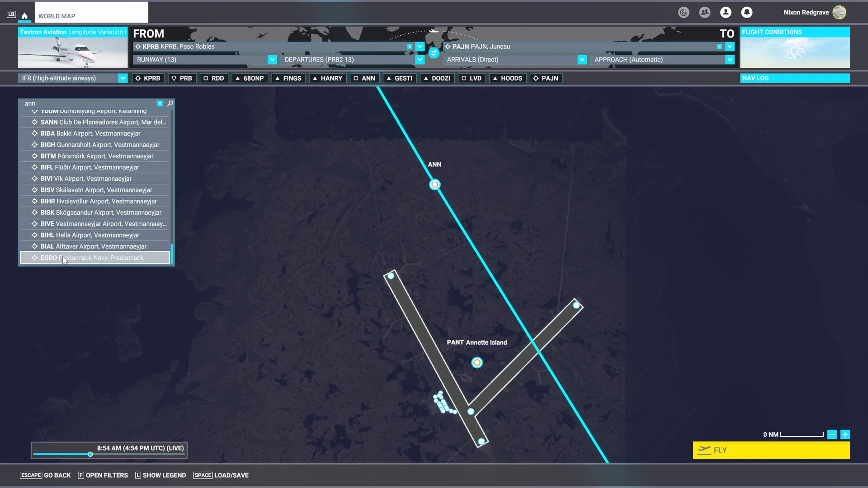Clear the 'ann' search text
Image resolution: width=868 pixels, height=488 pixels.
[160, 103]
